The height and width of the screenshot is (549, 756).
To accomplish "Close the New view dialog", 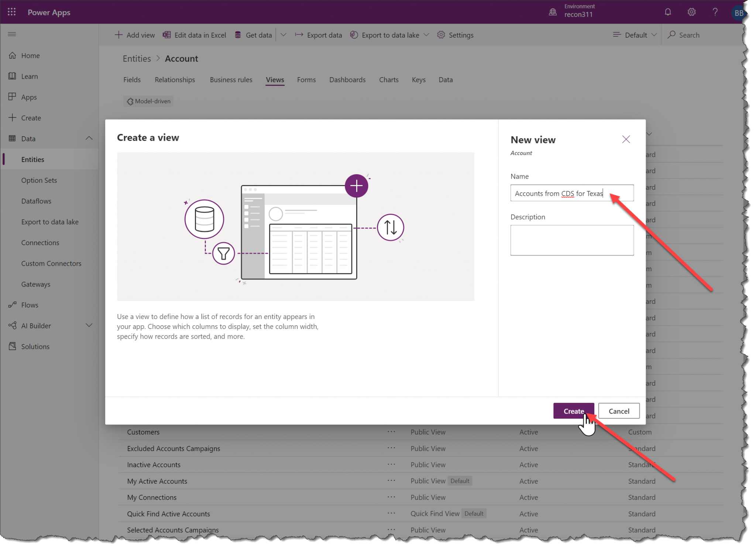I will [x=626, y=139].
